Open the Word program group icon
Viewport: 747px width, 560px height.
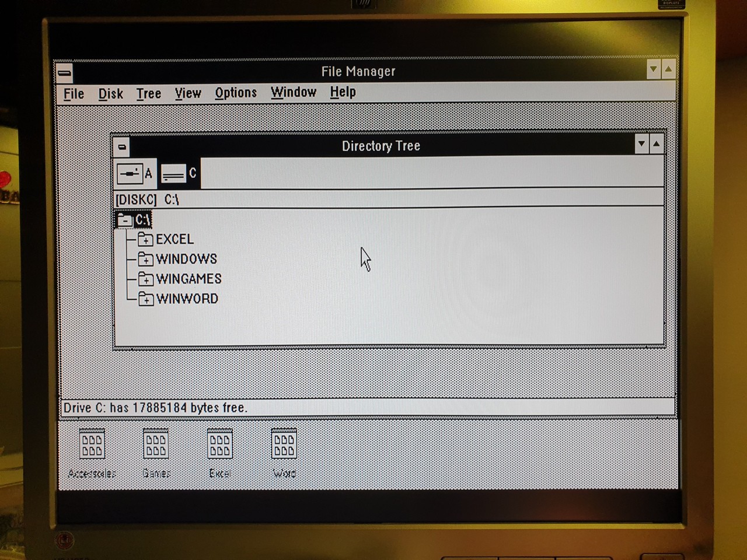(284, 444)
